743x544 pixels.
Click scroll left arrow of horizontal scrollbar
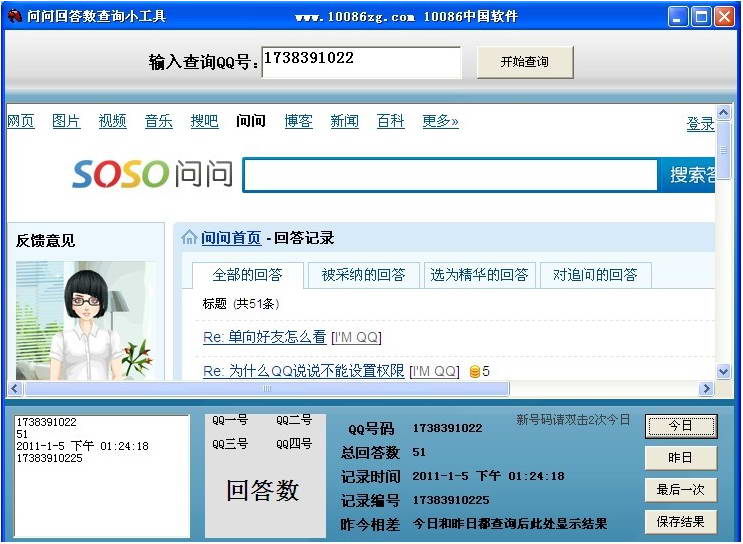coord(15,389)
